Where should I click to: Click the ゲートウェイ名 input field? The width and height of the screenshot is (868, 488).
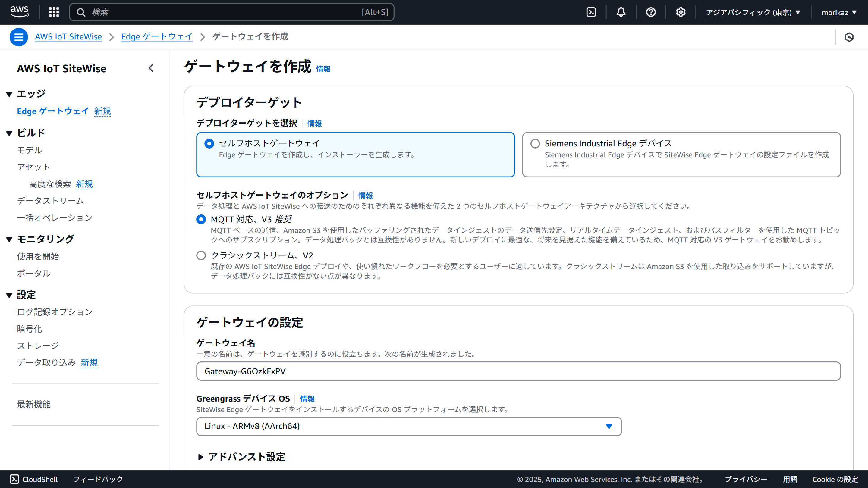519,371
